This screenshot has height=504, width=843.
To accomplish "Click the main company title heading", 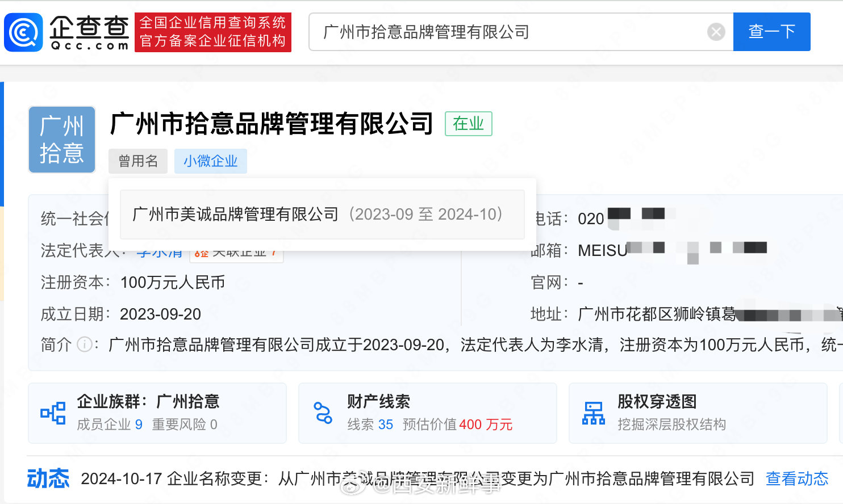I will [x=272, y=124].
